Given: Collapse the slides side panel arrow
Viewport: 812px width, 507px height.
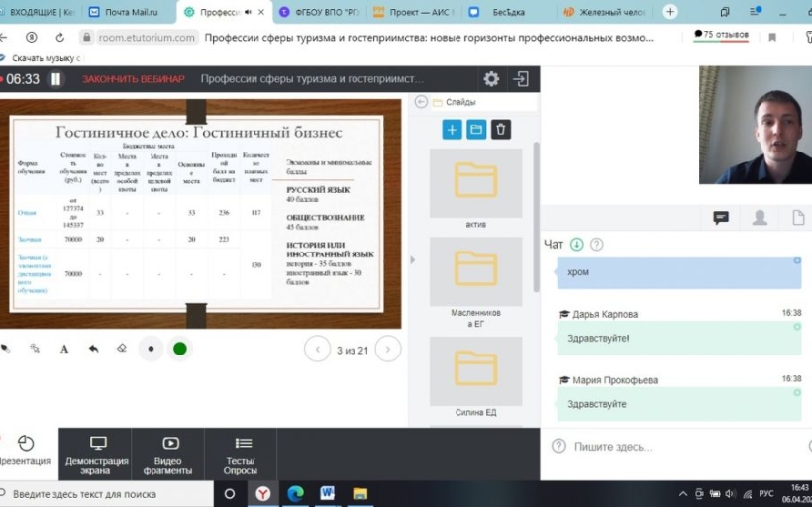Looking at the screenshot, I should (412, 260).
